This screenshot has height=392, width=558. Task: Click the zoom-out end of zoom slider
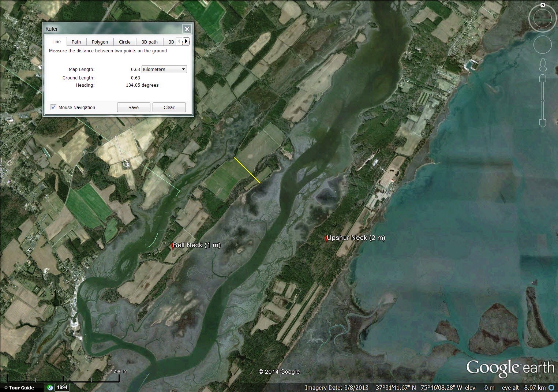click(543, 123)
